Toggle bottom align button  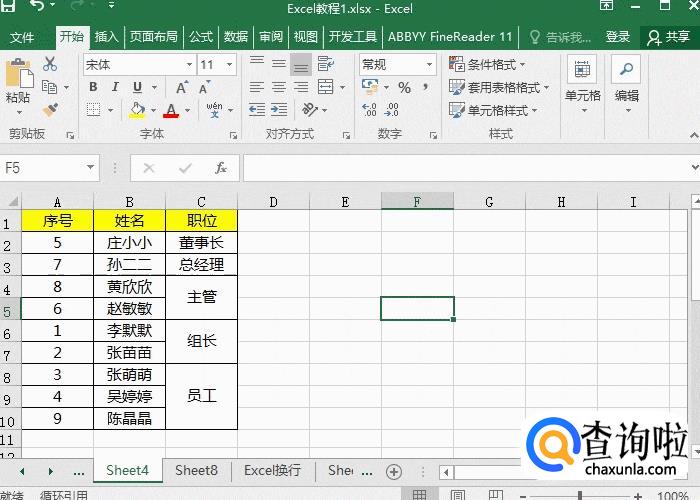tap(301, 65)
